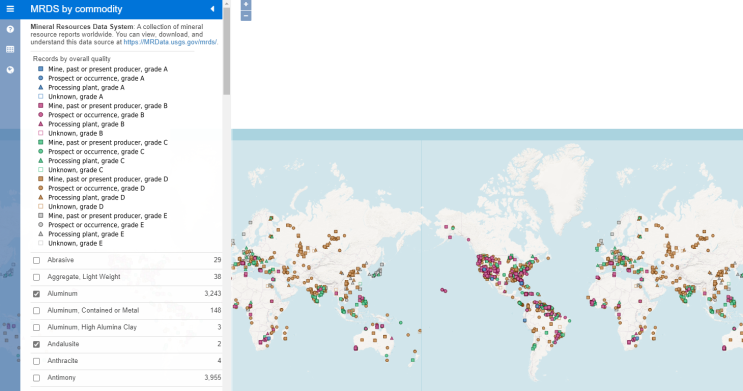Open the MRData.usgs.gov/mrds link
Image resolution: width=743 pixels, height=391 pixels.
click(x=171, y=42)
